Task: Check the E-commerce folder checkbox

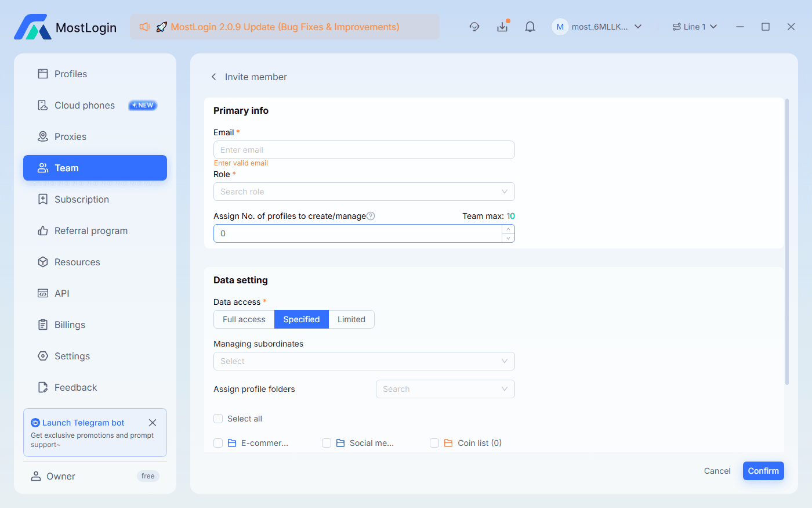Action: [x=218, y=442]
